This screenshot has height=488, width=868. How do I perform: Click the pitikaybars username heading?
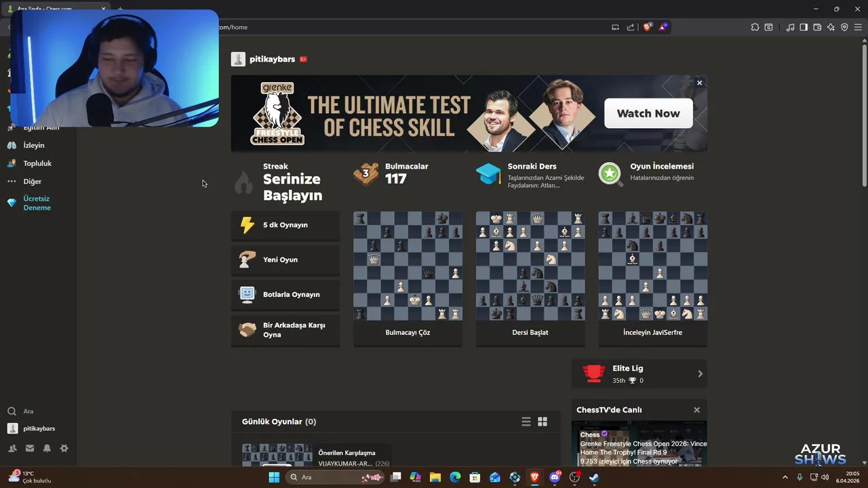[272, 59]
